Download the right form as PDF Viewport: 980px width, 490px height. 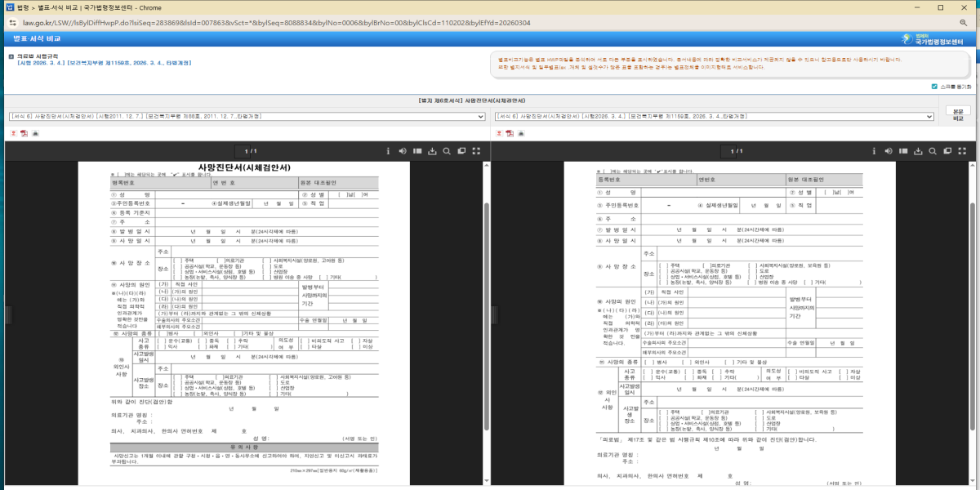click(509, 133)
